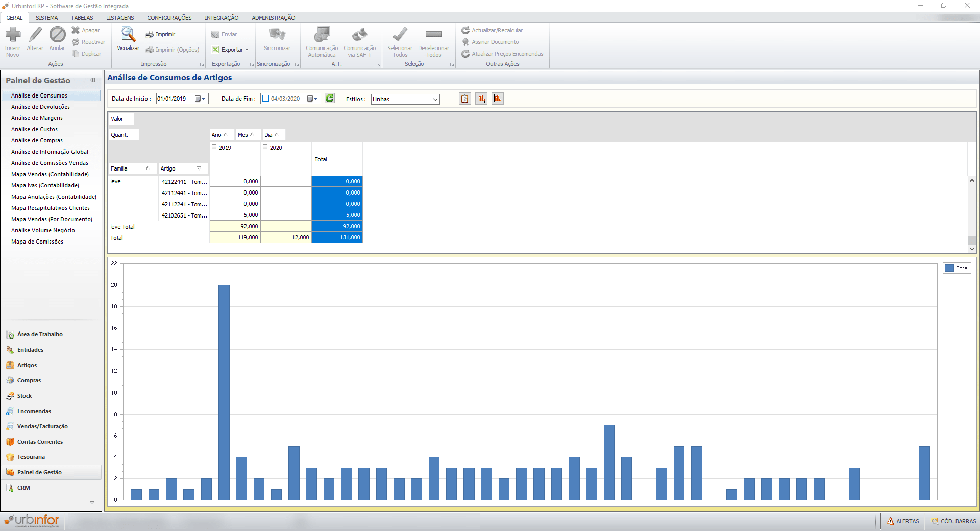Click the Imprimir printer icon
Viewport: 980px width, 531px height.
[x=150, y=35]
